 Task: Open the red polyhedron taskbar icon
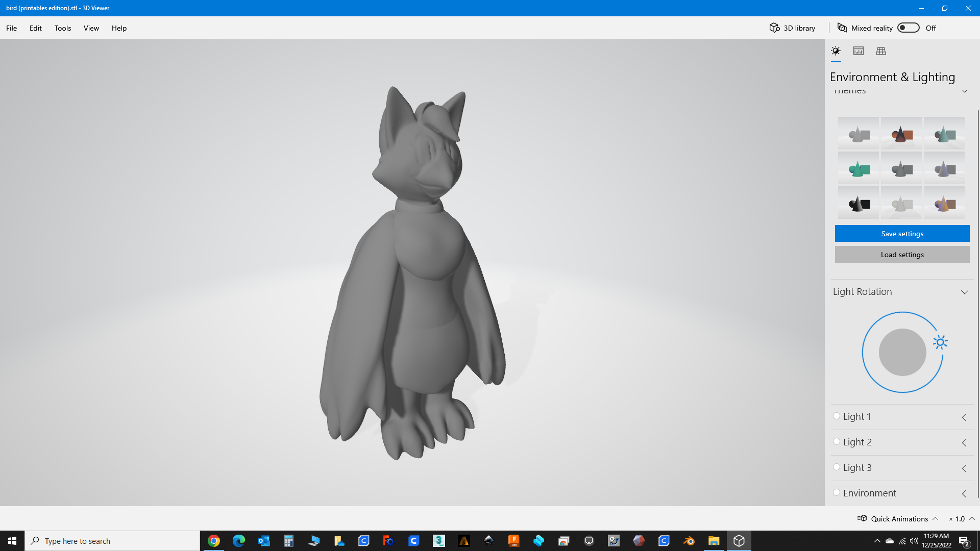point(639,541)
